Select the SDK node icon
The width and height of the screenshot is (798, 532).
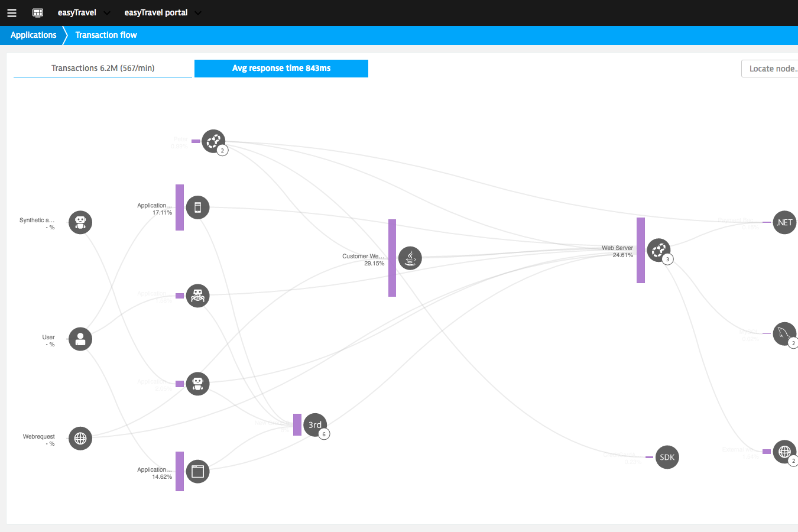[667, 457]
